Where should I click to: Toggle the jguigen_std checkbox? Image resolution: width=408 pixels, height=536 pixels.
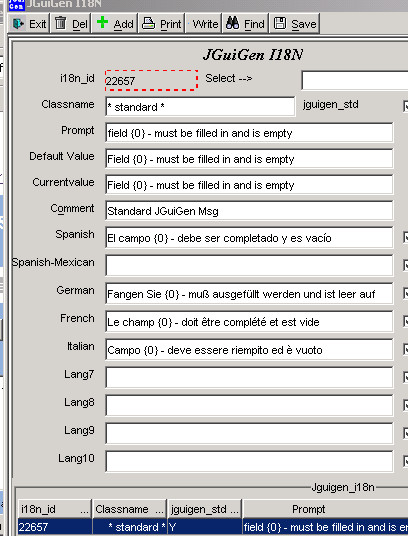[x=406, y=106]
